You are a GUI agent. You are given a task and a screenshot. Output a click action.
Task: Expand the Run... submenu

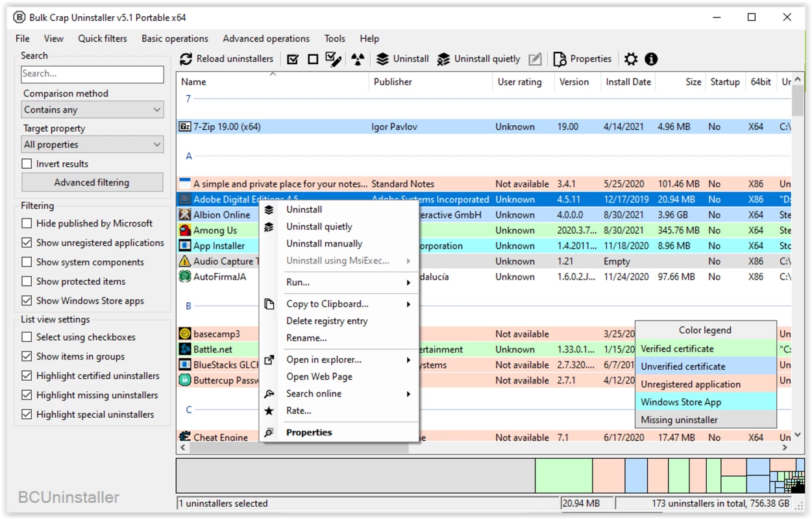click(339, 282)
